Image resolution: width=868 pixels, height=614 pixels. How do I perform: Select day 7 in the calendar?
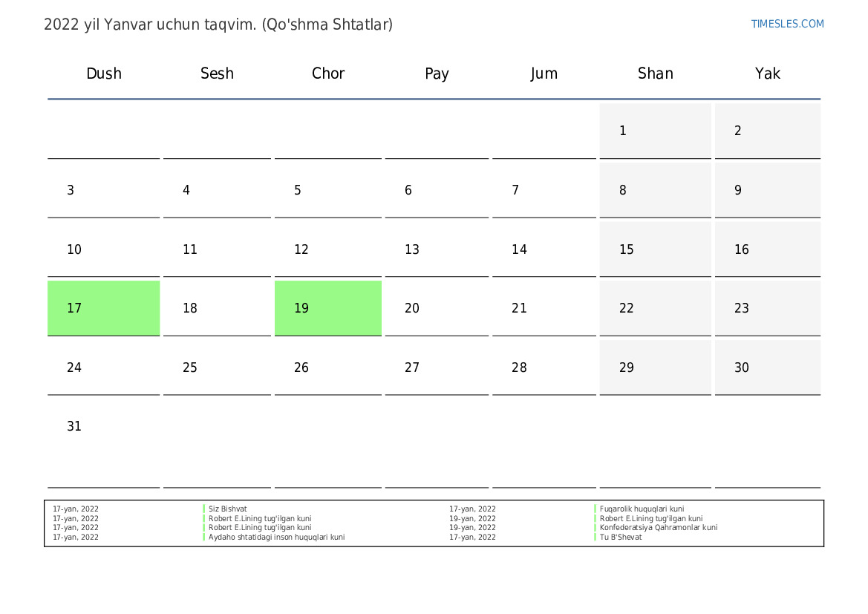click(x=544, y=190)
